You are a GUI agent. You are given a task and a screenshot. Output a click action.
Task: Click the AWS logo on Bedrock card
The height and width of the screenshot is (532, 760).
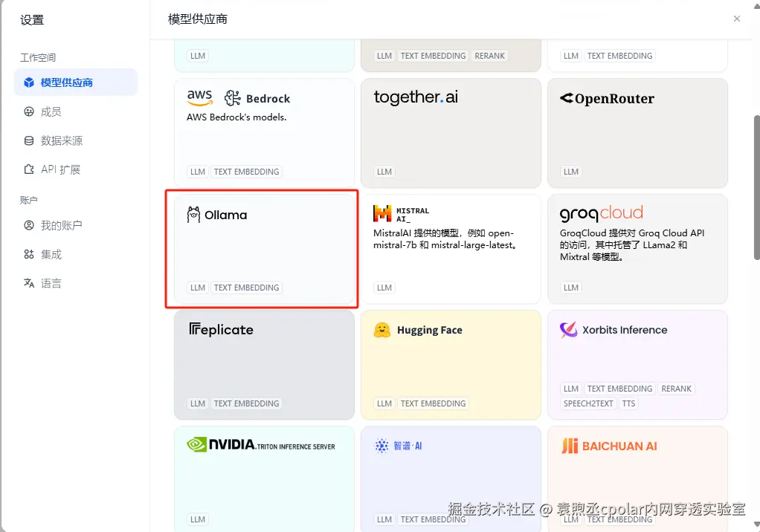(x=200, y=98)
